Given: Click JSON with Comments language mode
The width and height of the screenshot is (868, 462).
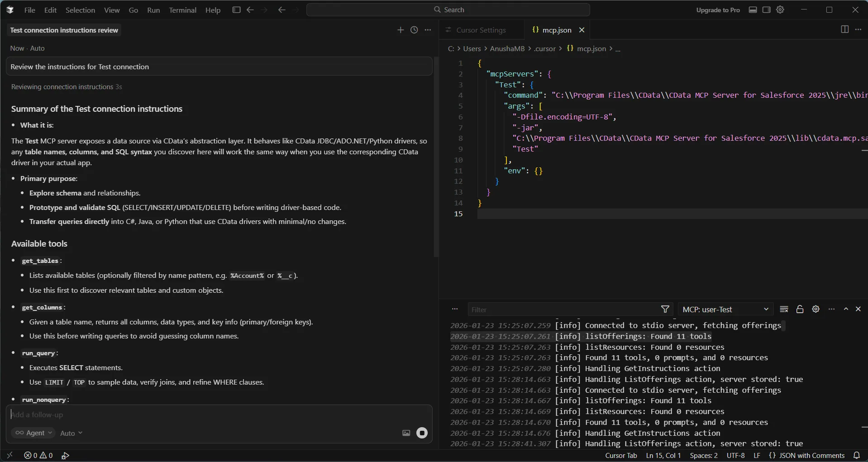Looking at the screenshot, I should 807,455.
